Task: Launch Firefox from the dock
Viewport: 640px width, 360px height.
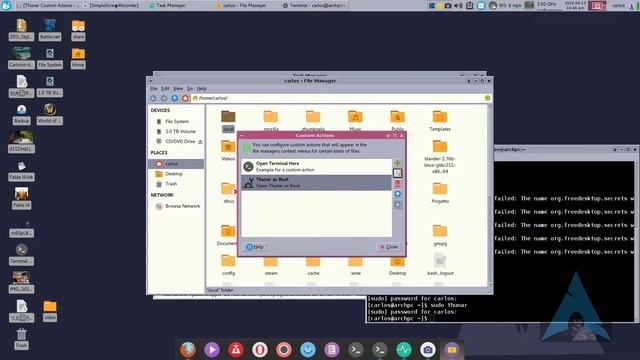Action: point(188,349)
